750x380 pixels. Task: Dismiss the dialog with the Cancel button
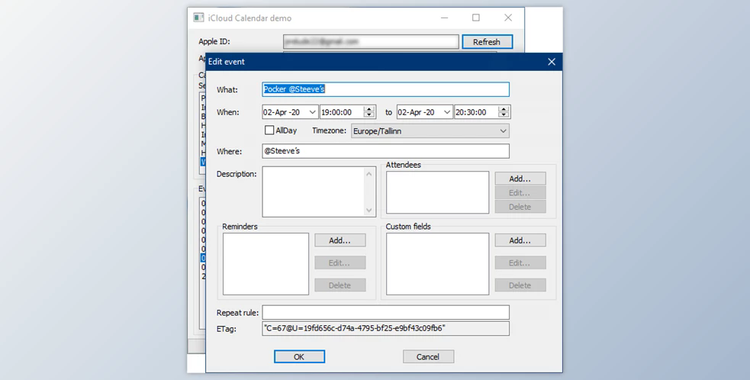click(x=428, y=357)
